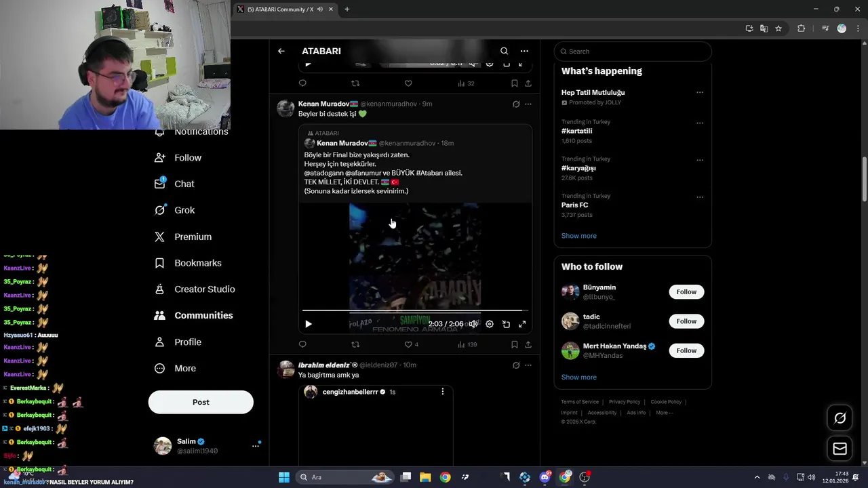Open more options on ibrahim eldeniz's post
The image size is (868, 488).
click(528, 365)
